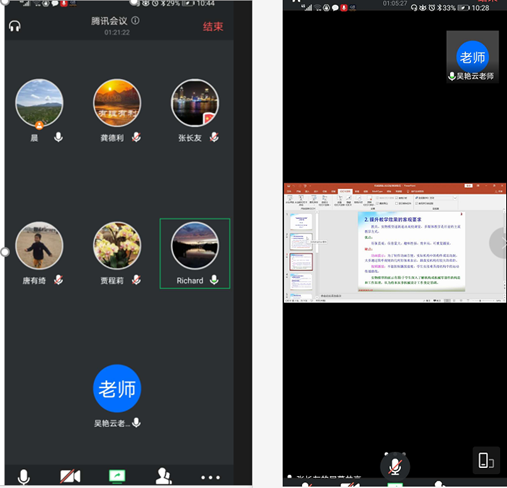Image resolution: width=507 pixels, height=488 pixels.
Task: Tap 黄德利's sunset avatar
Action: pyautogui.click(x=117, y=103)
